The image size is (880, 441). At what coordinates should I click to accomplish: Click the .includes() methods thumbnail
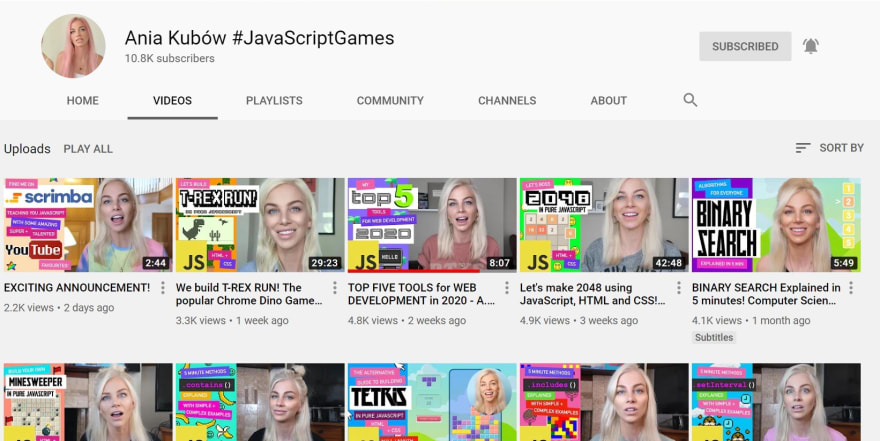coord(604,402)
